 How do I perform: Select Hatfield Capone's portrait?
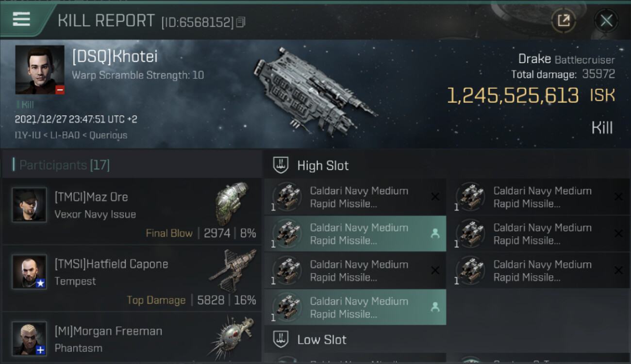coord(30,272)
